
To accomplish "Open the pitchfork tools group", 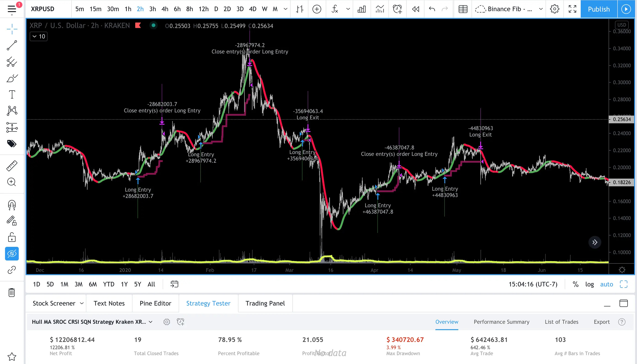I will coord(12,62).
